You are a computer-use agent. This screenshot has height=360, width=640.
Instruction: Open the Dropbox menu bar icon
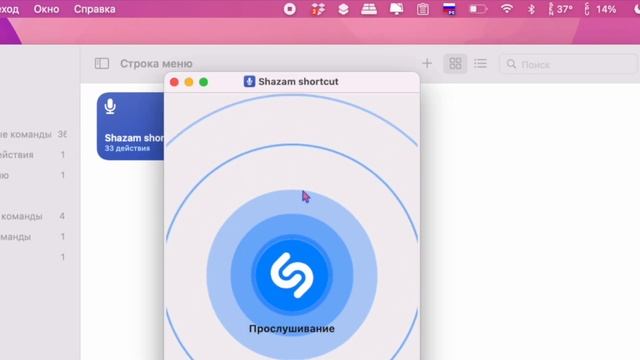coord(318,9)
